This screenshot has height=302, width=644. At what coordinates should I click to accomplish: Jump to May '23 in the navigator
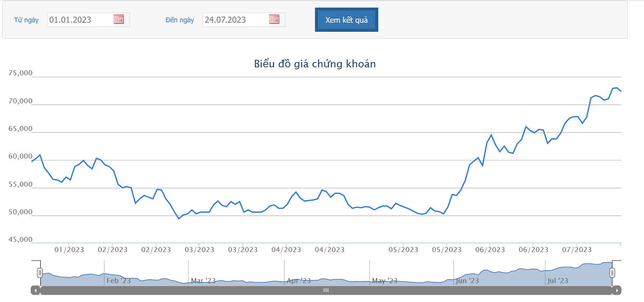pos(384,280)
